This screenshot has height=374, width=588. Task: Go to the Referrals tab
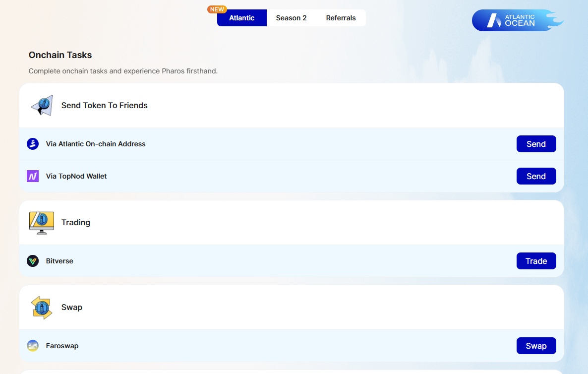[341, 18]
